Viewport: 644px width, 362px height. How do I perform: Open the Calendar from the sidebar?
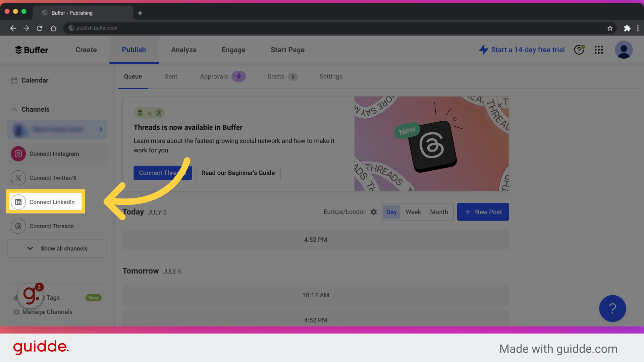(35, 80)
